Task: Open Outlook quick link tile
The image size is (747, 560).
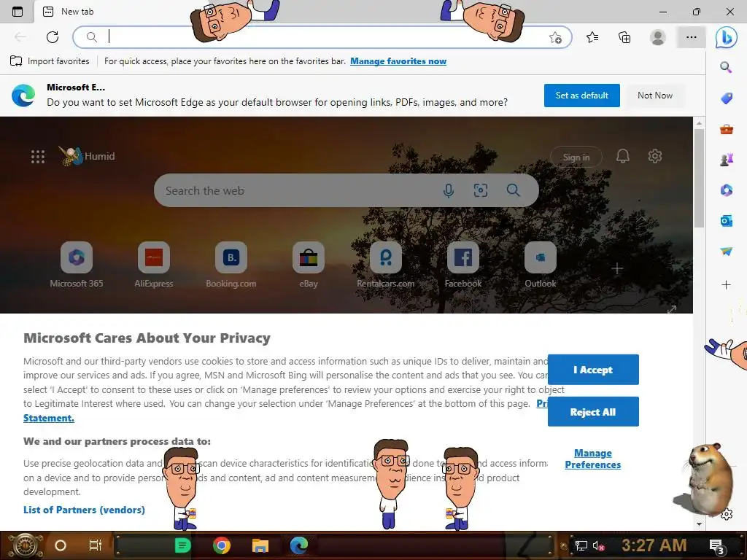Action: (541, 265)
